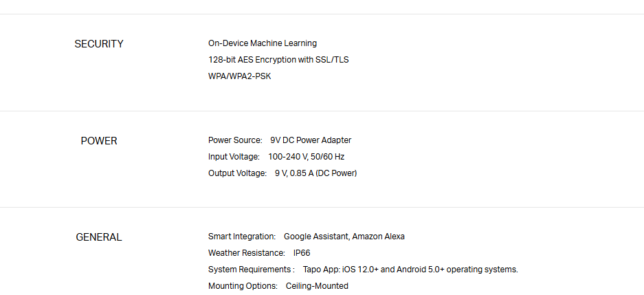Click the Tapo App requirements text
This screenshot has height=295, width=644.
(x=410, y=270)
